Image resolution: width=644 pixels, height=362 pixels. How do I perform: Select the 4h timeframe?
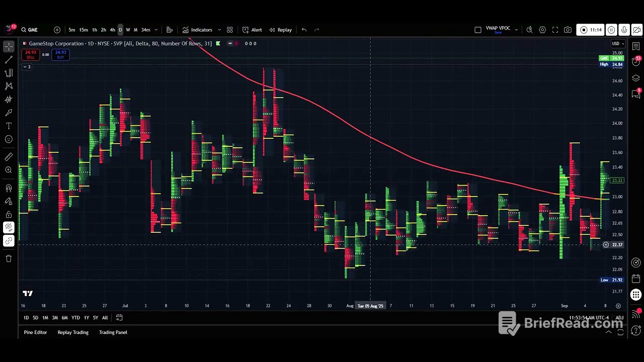112,30
